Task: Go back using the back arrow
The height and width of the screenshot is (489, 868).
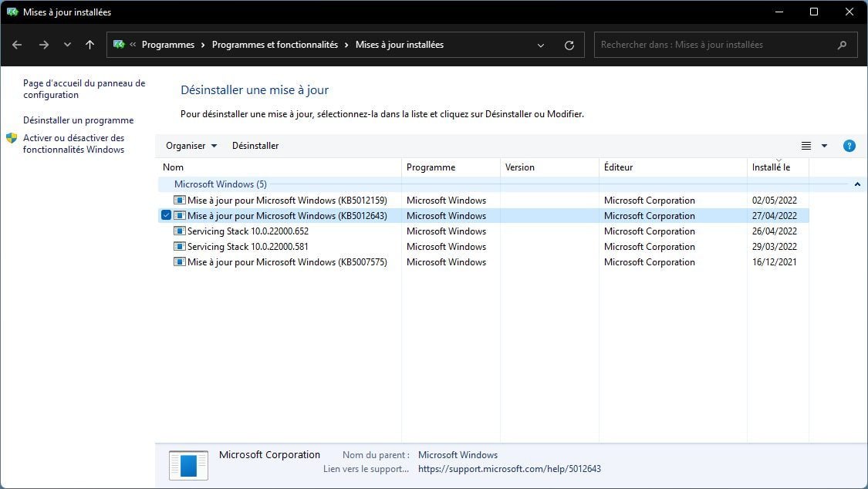Action: [x=17, y=45]
